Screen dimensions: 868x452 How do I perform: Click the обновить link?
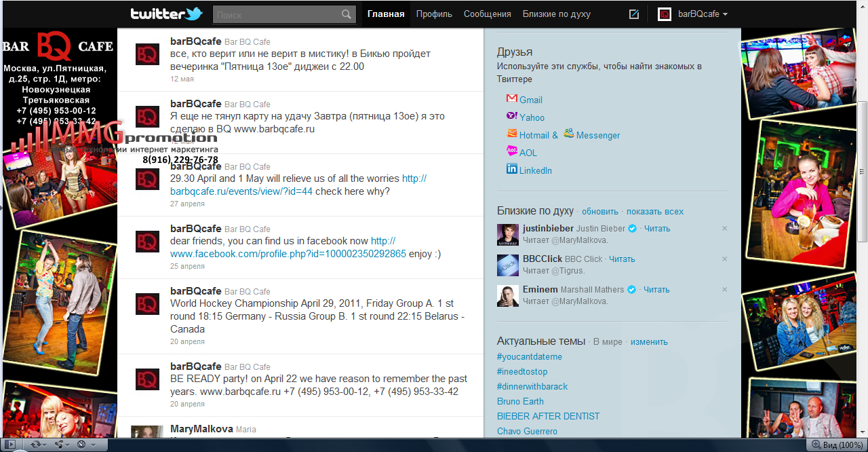600,212
